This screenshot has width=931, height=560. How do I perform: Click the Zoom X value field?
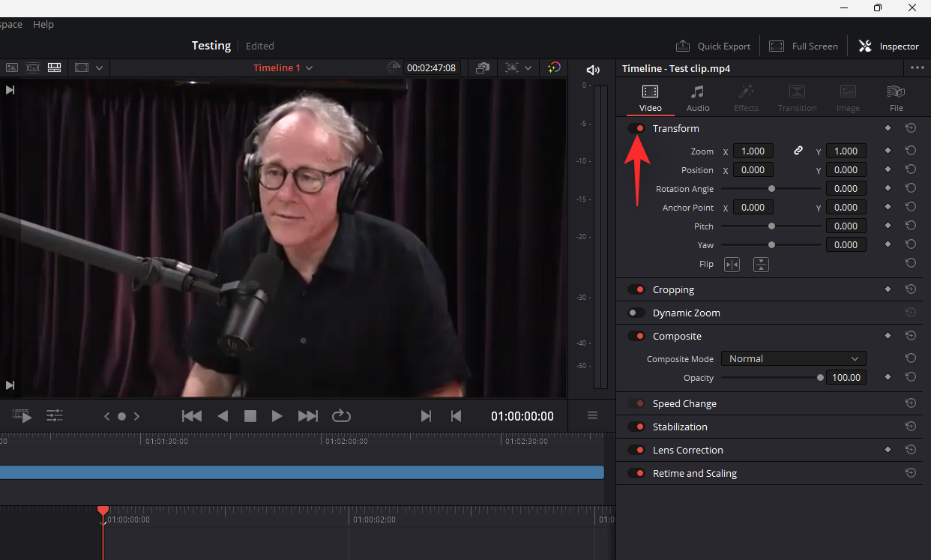point(753,151)
